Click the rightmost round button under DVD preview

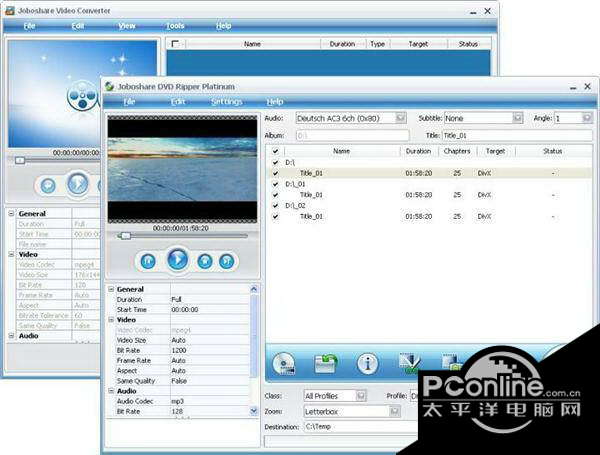(x=227, y=261)
